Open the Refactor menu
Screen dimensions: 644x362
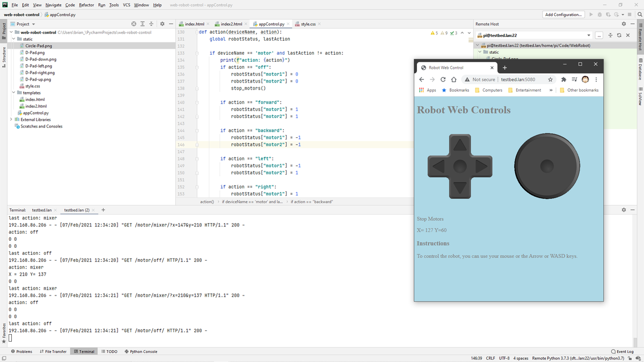click(x=86, y=4)
